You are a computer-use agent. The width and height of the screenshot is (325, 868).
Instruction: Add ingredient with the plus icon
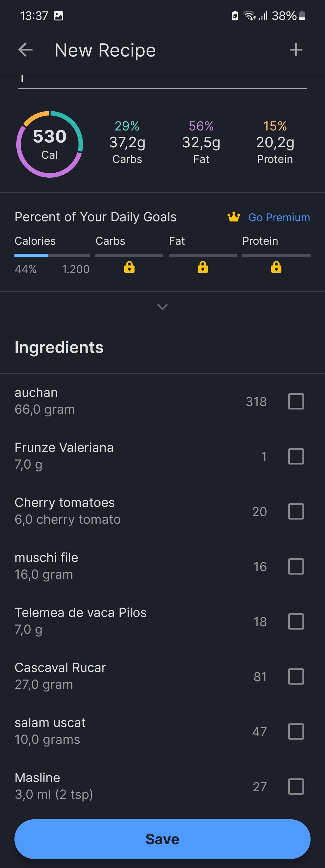click(296, 50)
